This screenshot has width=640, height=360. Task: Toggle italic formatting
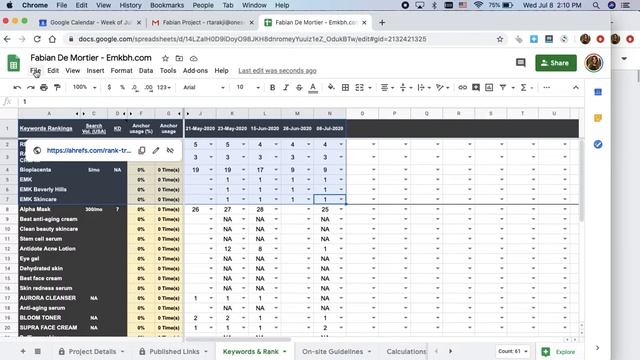(x=286, y=87)
